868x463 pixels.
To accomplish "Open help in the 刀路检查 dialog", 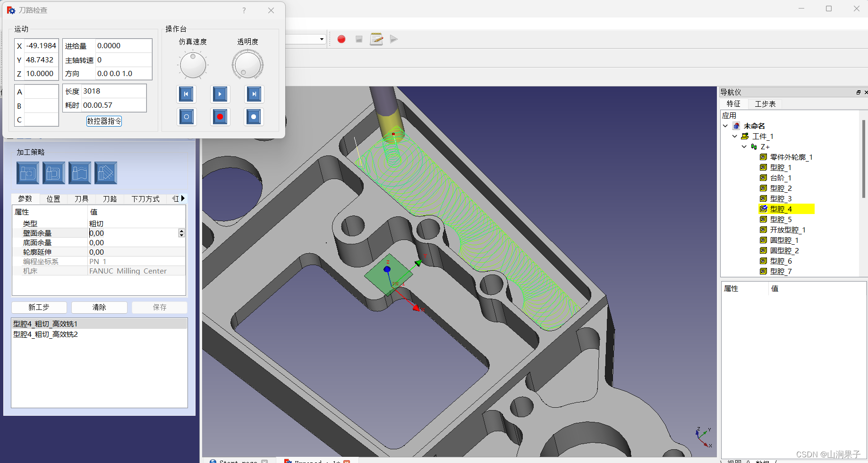I will 244,10.
